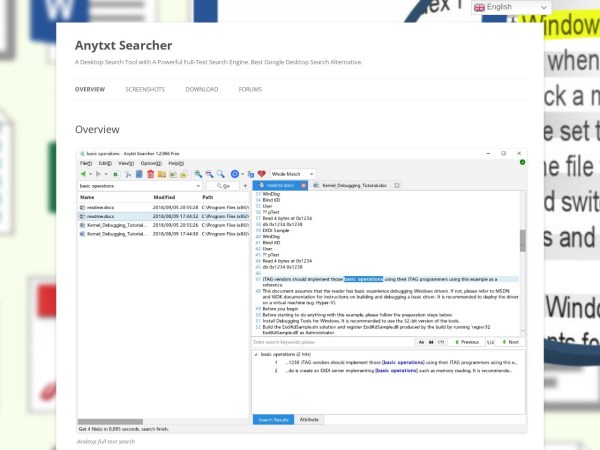Screen dimensions: 600x450
Task: Open the SCREENSHOTS navigation tab
Action: 145,89
